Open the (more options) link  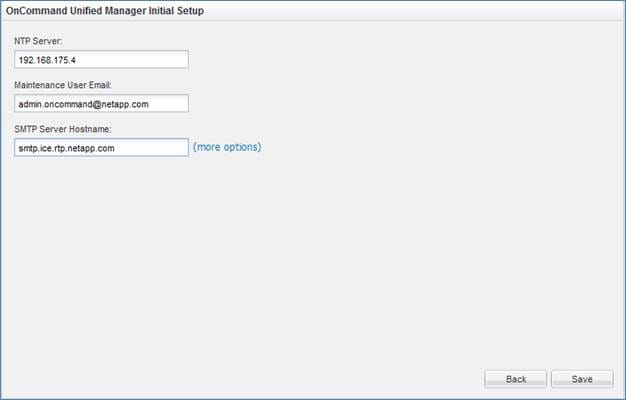(227, 147)
